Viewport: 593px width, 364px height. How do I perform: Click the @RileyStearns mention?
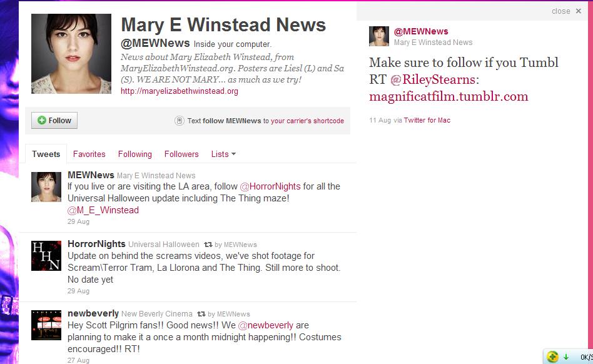point(433,79)
